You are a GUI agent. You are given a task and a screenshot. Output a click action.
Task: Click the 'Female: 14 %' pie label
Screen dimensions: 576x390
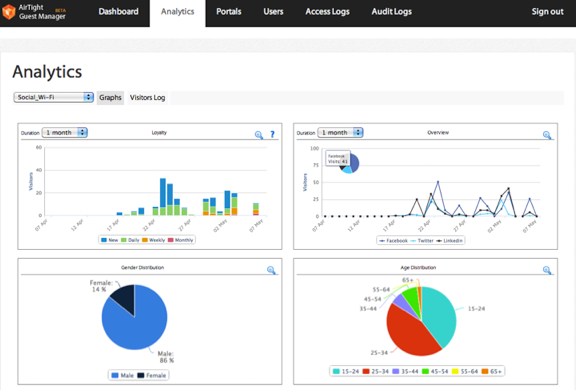(x=101, y=286)
